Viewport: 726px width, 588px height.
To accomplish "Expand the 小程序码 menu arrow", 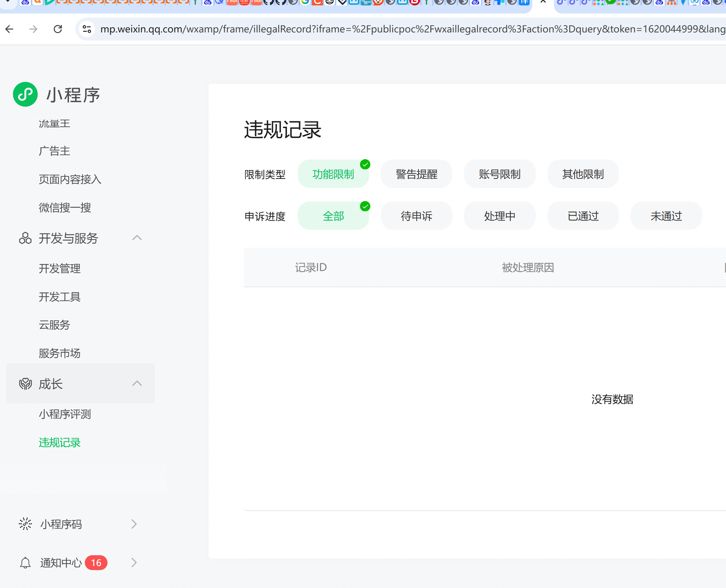I will [x=134, y=524].
